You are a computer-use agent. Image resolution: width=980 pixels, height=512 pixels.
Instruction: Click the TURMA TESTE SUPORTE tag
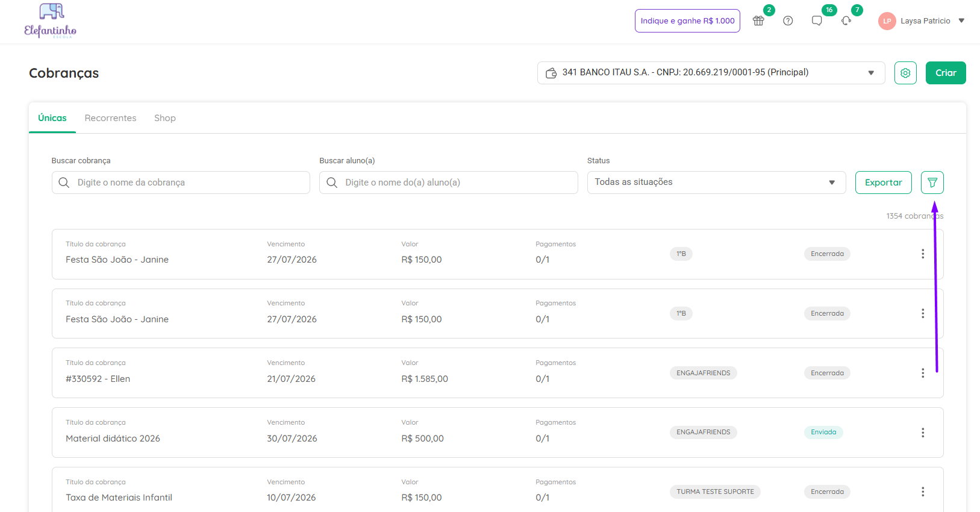click(716, 492)
